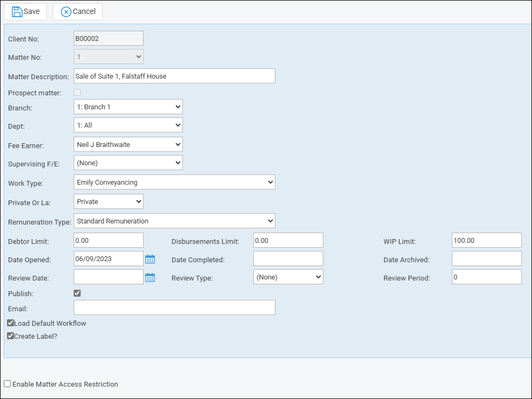This screenshot has width=532, height=399.
Task: Open the Dept dropdown list
Action: (128, 125)
